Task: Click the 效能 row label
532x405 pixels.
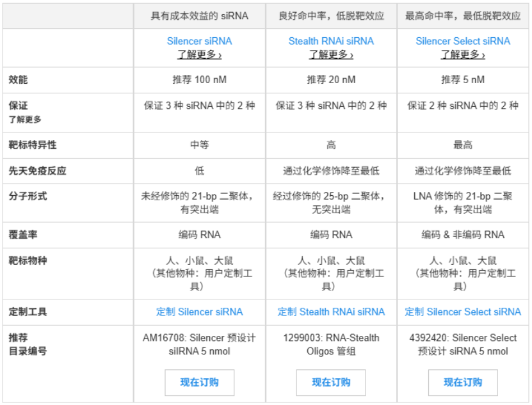Action: (19, 80)
